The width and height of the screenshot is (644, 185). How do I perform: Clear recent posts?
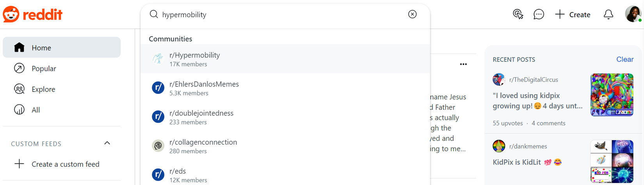point(624,59)
